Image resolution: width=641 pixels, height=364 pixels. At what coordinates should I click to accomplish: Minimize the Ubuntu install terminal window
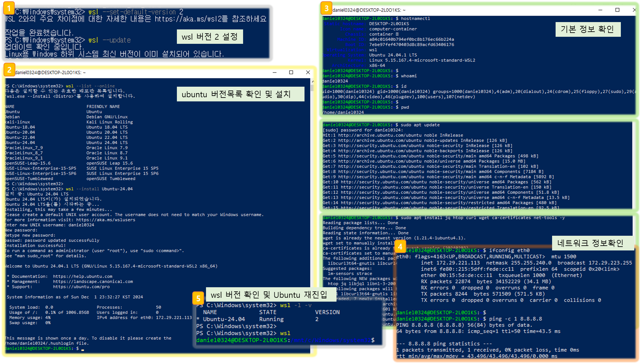point(274,72)
